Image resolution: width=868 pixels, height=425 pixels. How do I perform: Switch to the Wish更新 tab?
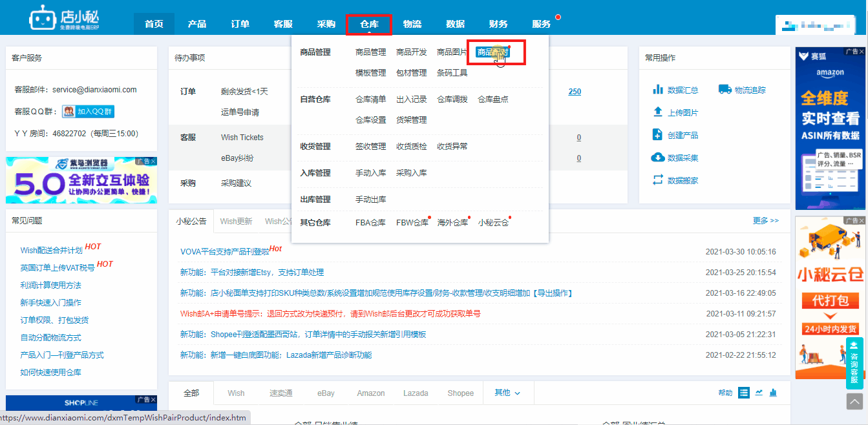click(236, 222)
